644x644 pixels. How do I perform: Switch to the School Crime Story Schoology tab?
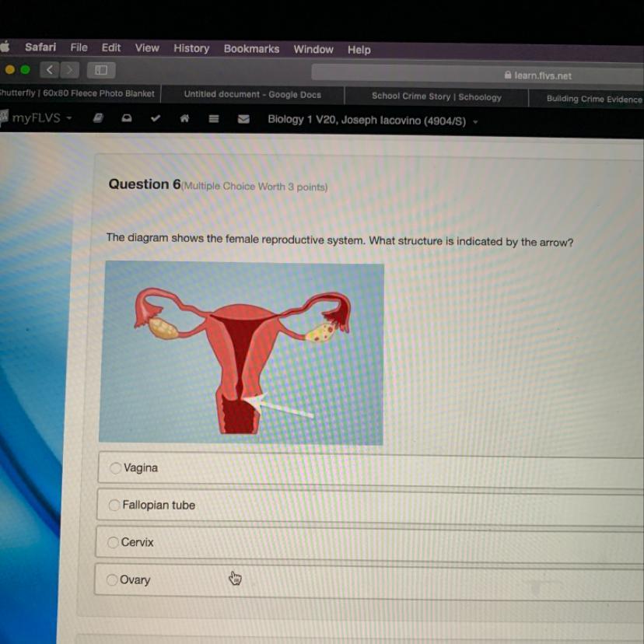436,96
